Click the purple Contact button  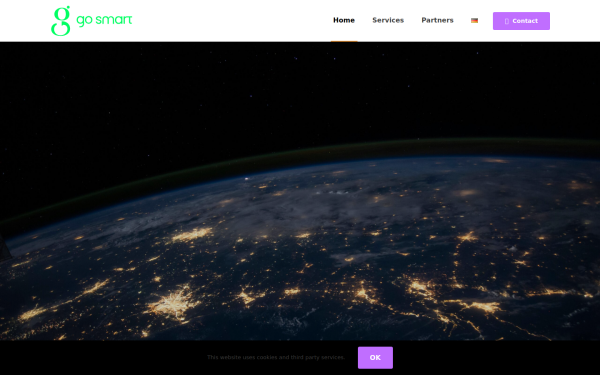(x=521, y=21)
